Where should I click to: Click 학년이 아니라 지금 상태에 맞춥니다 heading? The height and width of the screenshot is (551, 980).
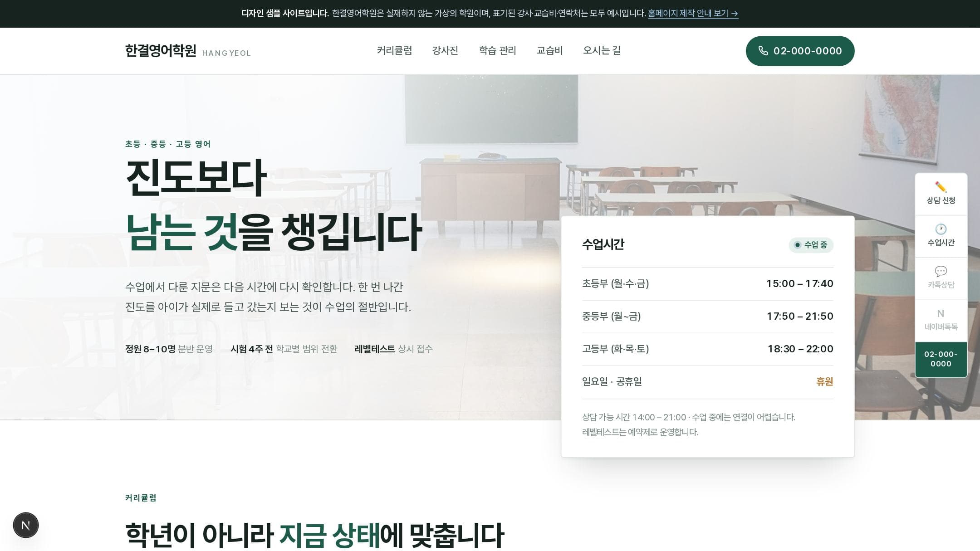tap(314, 535)
